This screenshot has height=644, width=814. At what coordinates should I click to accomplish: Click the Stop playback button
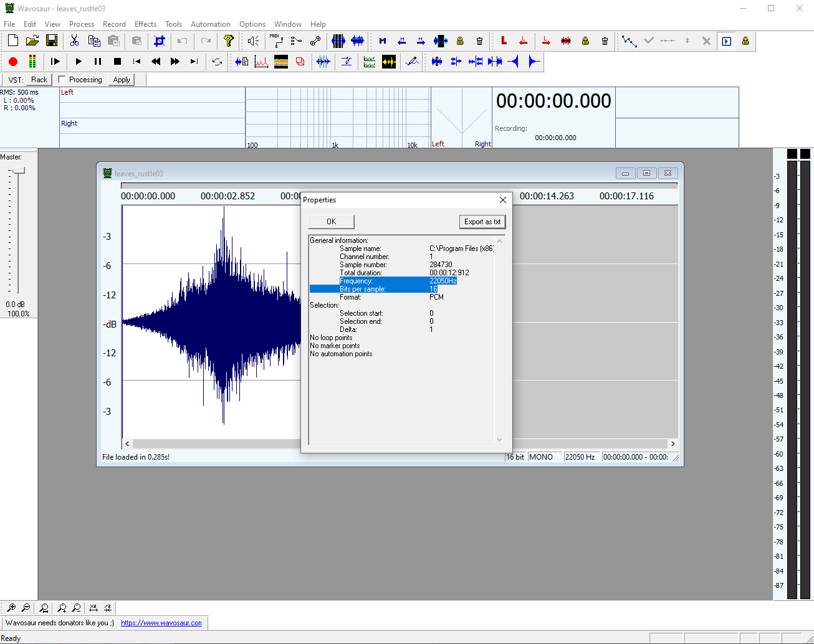coord(117,62)
